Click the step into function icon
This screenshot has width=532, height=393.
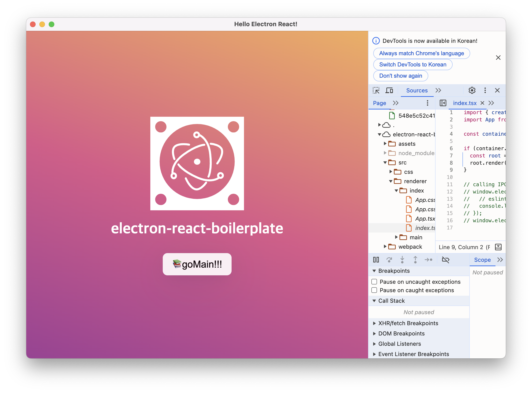[x=402, y=259]
